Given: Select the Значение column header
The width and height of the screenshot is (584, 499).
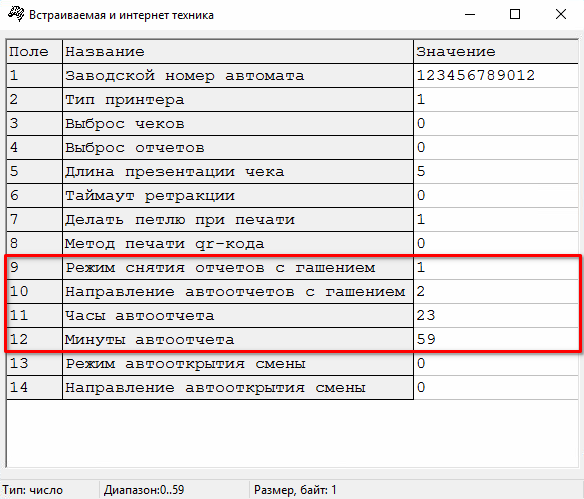Looking at the screenshot, I should coord(496,51).
